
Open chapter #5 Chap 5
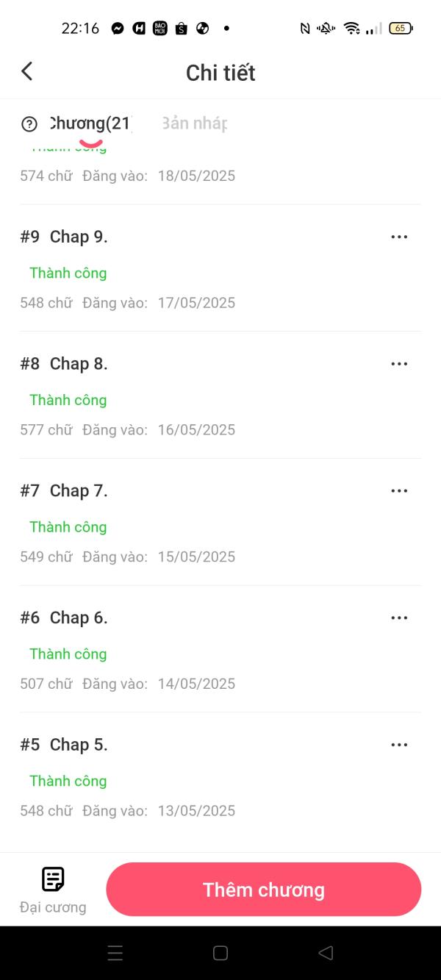coord(79,745)
